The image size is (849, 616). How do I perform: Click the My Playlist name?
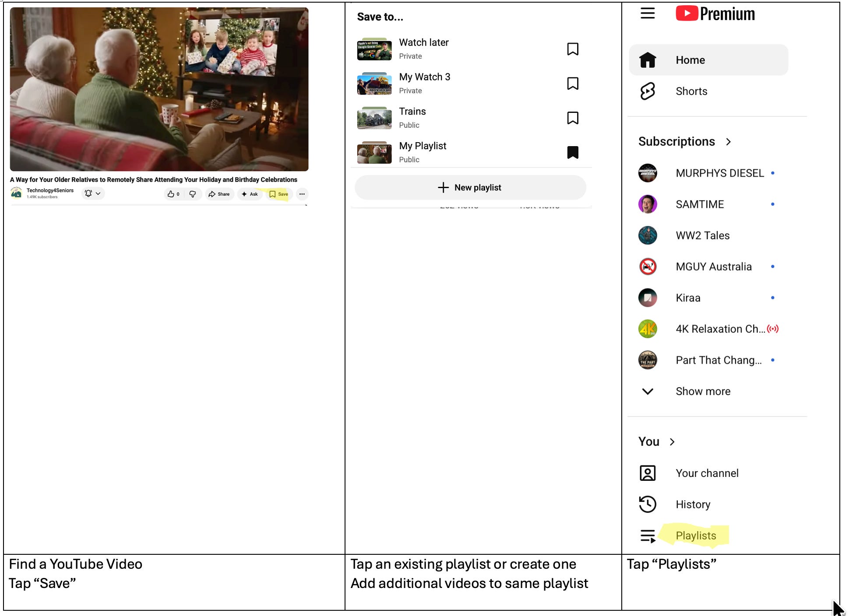click(x=423, y=146)
